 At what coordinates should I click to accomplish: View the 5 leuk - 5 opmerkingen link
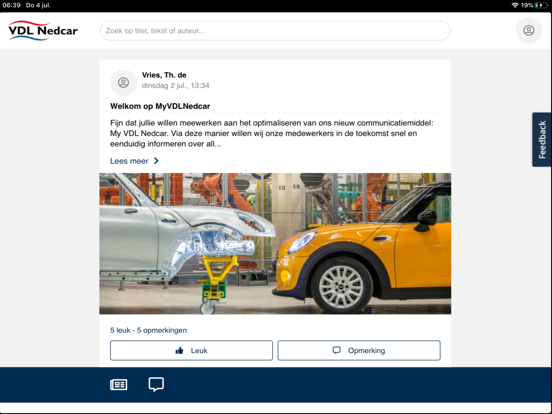[x=148, y=330]
